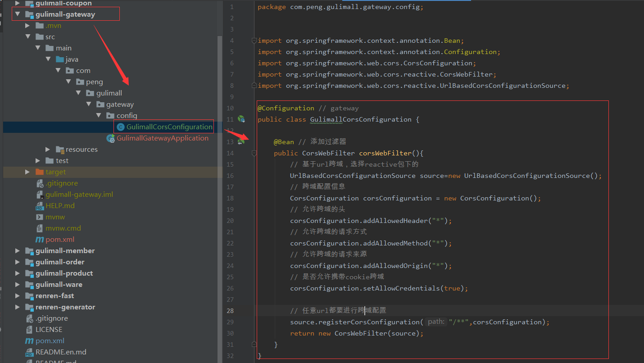644x363 pixels.
Task: Select gulimall-gateway.iml file
Action: click(79, 194)
